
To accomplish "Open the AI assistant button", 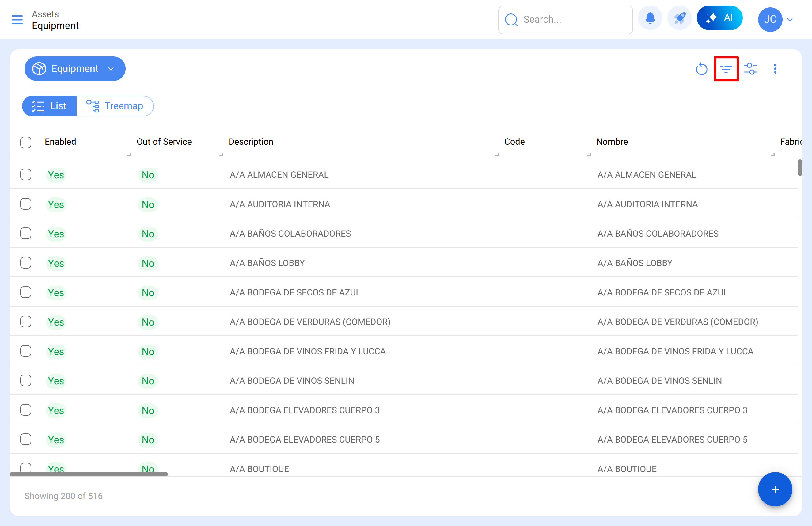I will [x=719, y=18].
